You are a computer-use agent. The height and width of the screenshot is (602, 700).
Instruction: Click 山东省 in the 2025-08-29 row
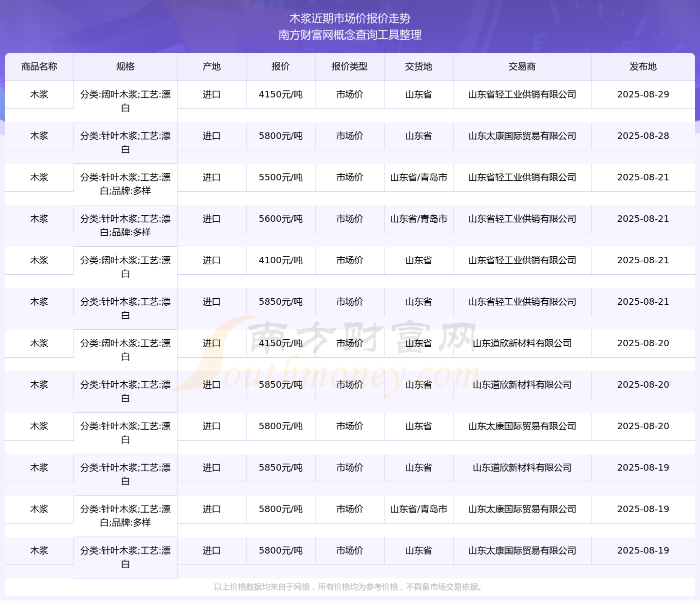click(418, 94)
